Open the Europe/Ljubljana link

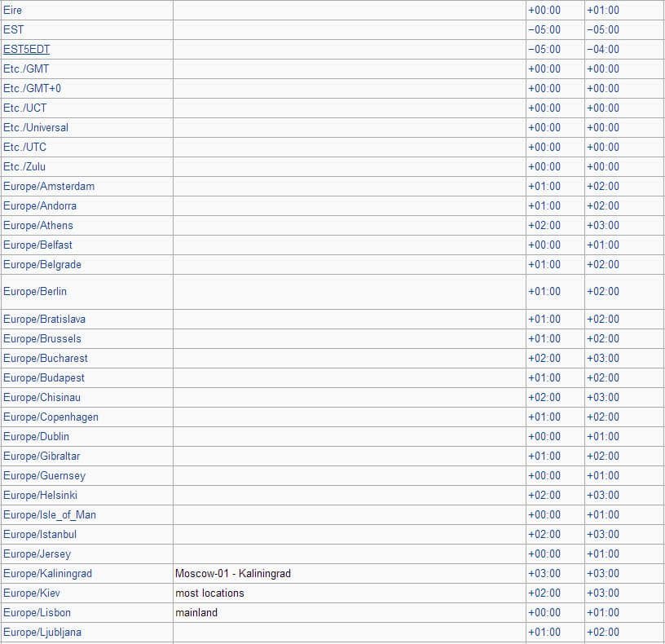click(42, 632)
